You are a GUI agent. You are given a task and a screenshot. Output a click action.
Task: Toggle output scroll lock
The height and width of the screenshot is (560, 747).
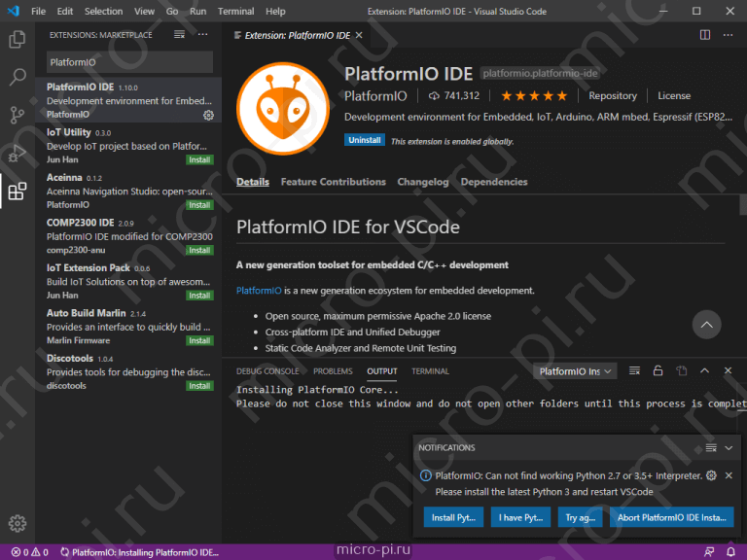[x=658, y=370]
